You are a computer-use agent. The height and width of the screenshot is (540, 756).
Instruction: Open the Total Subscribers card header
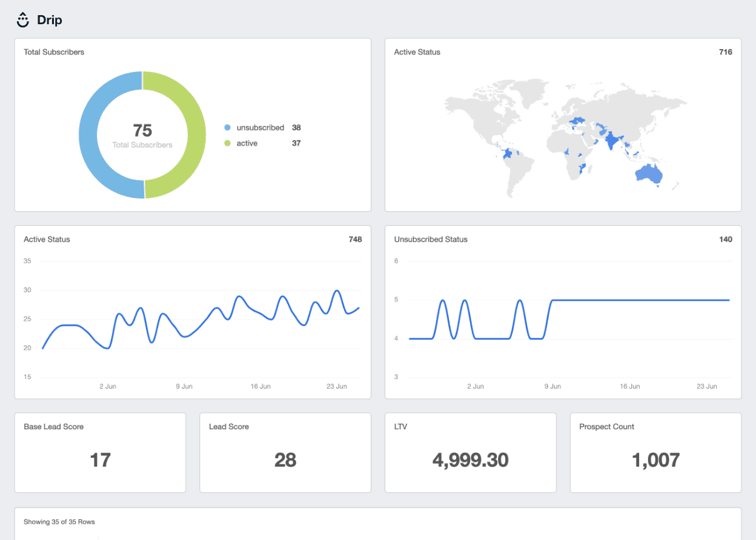tap(54, 52)
